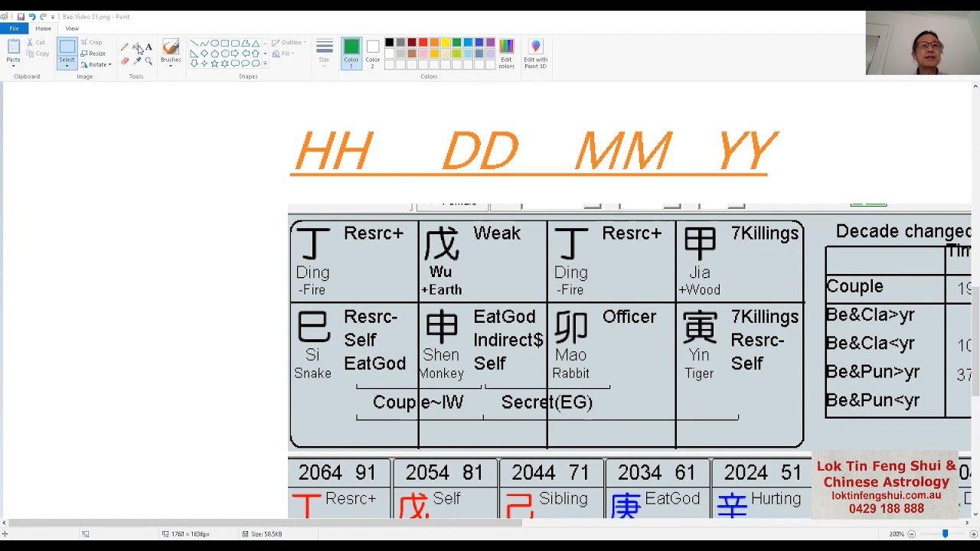Click the Crop button
Screen dimensions: 980x551
(92, 42)
